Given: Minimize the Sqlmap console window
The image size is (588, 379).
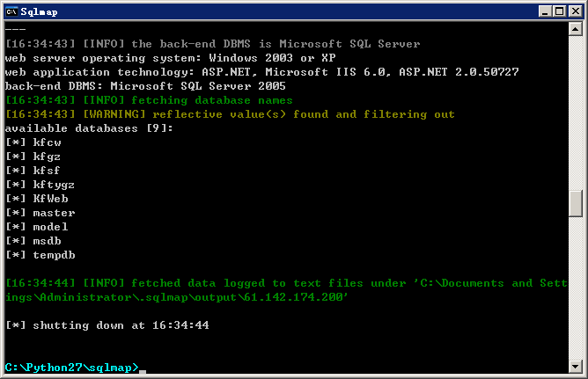Looking at the screenshot, I should [545, 11].
